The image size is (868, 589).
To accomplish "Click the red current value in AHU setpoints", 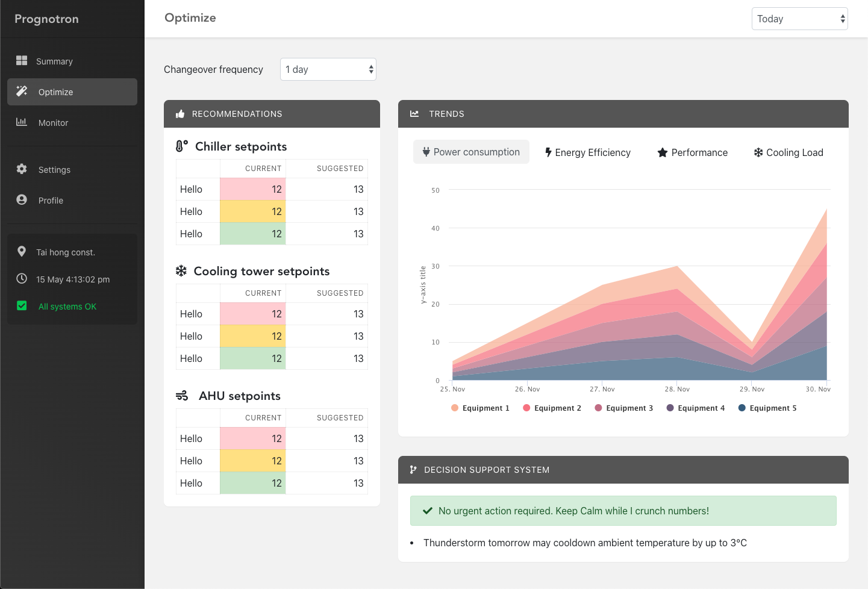I will coord(252,438).
